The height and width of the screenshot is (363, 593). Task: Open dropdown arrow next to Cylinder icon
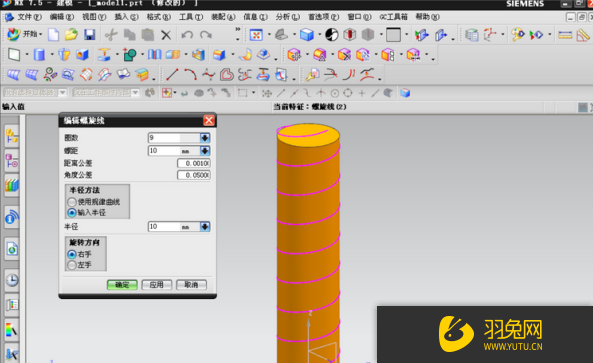coord(51,55)
